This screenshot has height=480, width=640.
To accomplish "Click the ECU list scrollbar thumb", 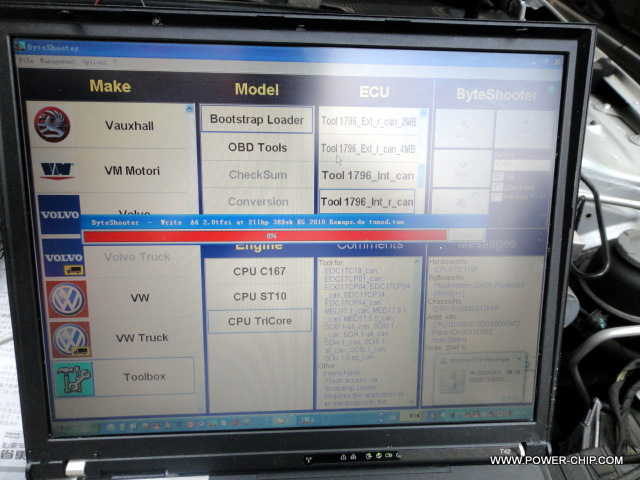I will 422,176.
